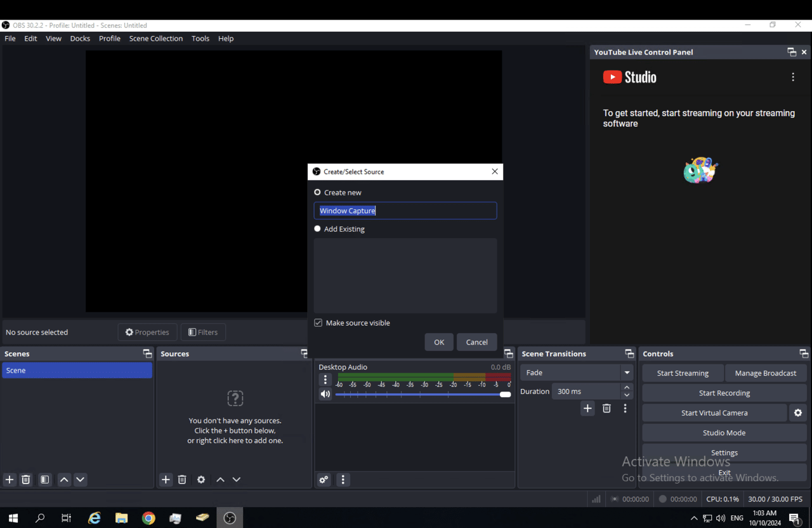812x528 pixels.
Task: Open advanced audio properties gear in mixer
Action: coord(323,479)
